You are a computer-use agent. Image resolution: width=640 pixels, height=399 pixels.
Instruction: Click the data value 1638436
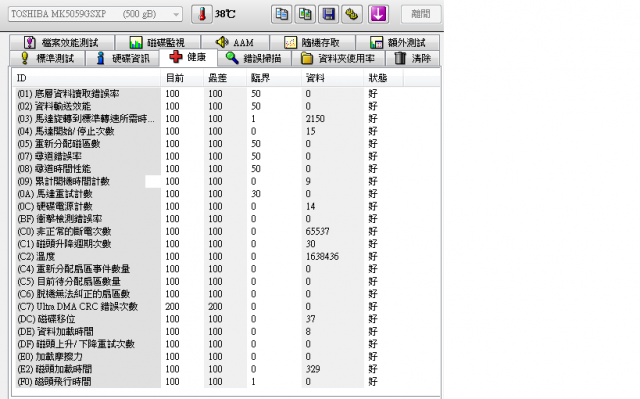pyautogui.click(x=322, y=257)
